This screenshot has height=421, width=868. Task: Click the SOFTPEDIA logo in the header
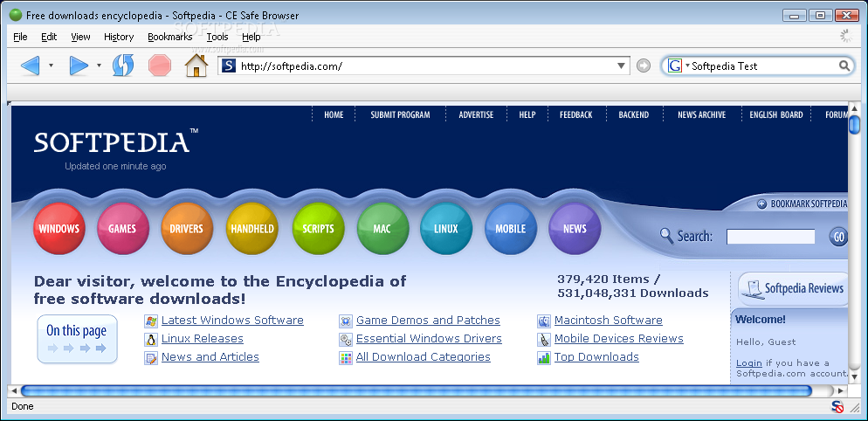click(x=115, y=141)
